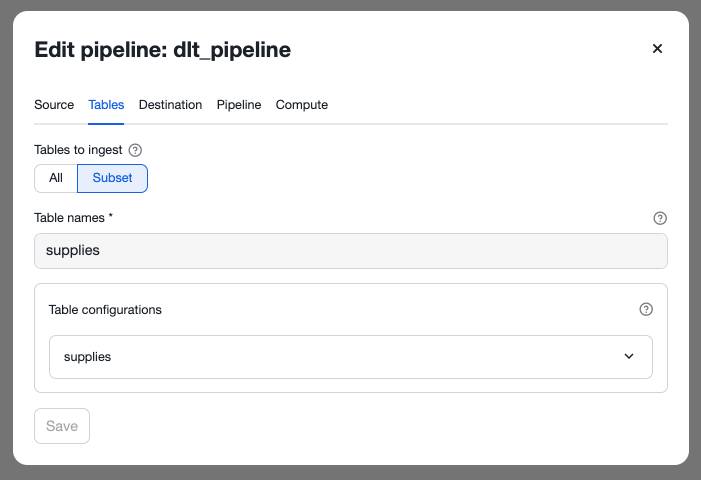The height and width of the screenshot is (480, 701).
Task: Click the Edit pipeline dialog title
Action: coord(163,49)
